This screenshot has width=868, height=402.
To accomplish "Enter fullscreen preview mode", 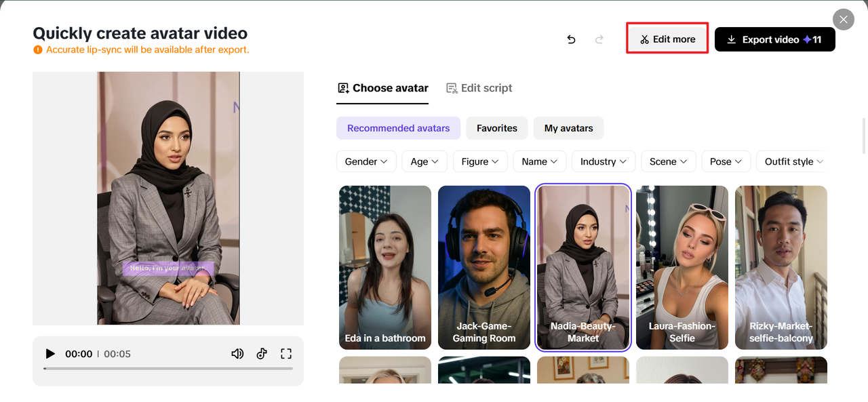I will pyautogui.click(x=286, y=354).
